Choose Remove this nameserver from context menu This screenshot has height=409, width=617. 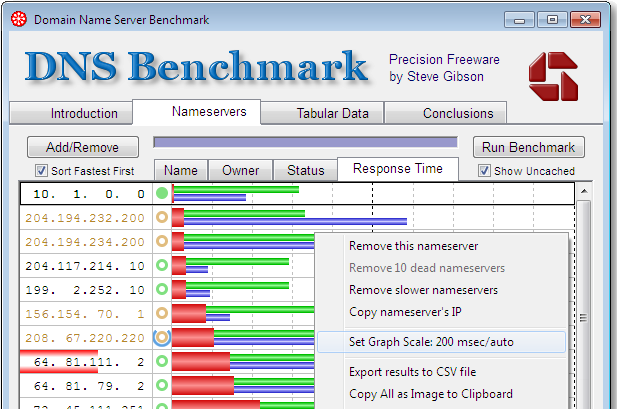pyautogui.click(x=413, y=246)
